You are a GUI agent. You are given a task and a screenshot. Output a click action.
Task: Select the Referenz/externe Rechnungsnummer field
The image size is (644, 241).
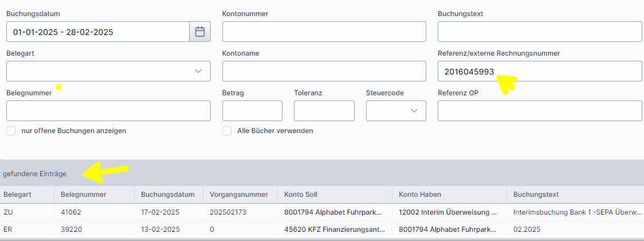539,71
